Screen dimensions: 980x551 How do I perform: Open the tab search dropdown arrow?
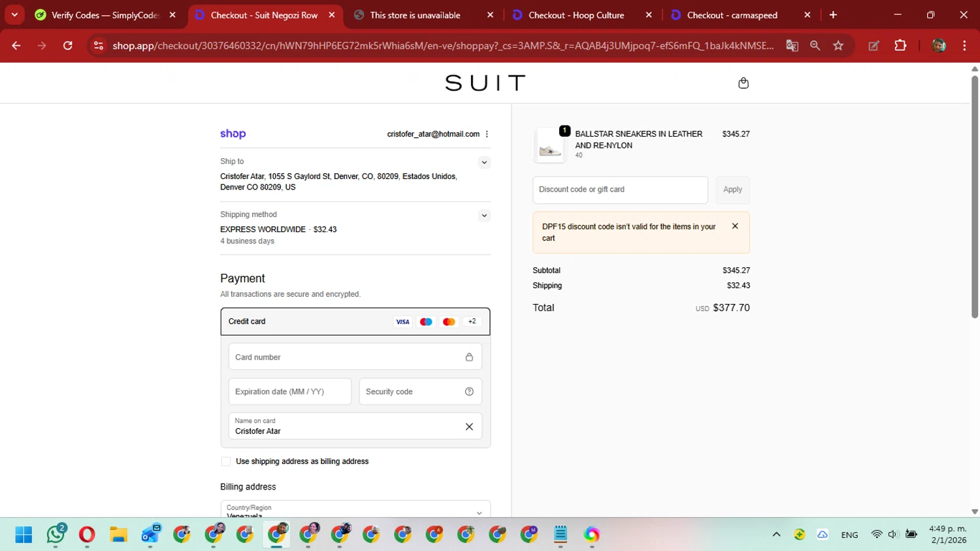(x=14, y=14)
